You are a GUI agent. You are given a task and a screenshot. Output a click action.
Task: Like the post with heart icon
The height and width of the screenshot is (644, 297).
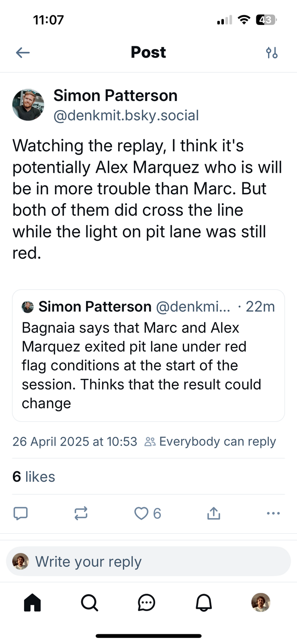[141, 513]
